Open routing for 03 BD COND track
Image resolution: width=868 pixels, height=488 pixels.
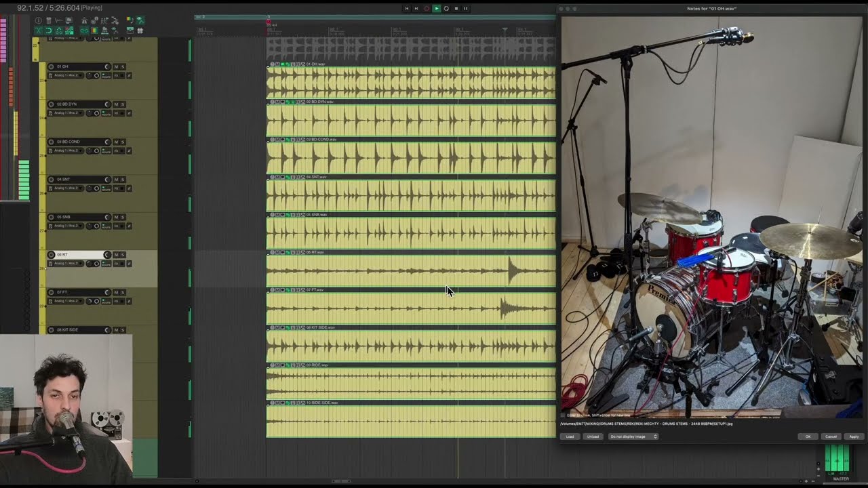pos(106,150)
